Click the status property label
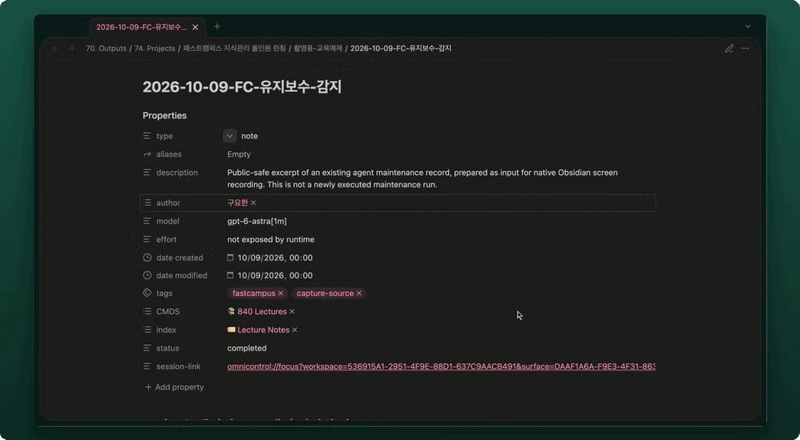800x440 pixels. 167,348
